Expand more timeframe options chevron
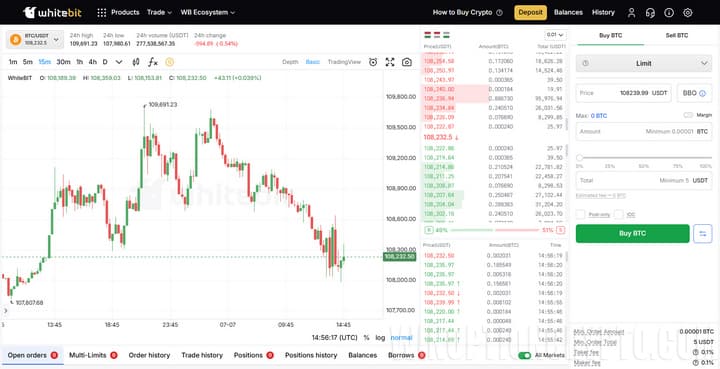720x369 pixels. [119, 62]
